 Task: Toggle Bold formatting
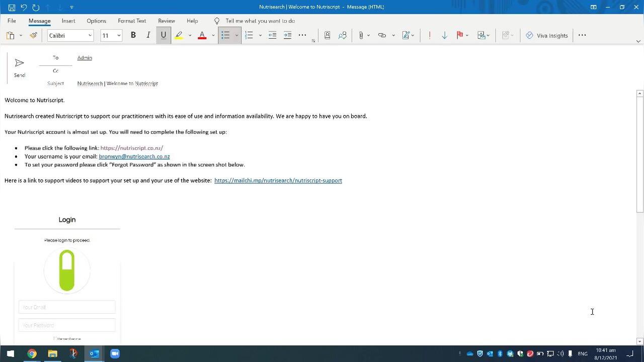133,35
